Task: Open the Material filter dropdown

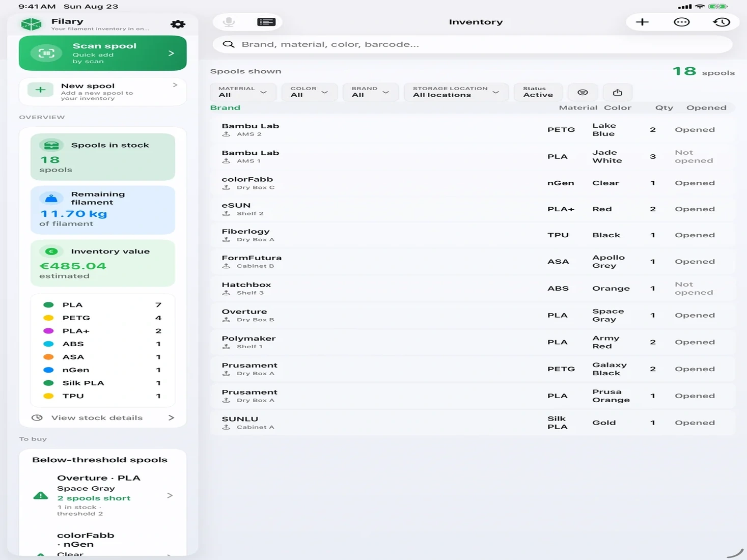Action: (243, 92)
